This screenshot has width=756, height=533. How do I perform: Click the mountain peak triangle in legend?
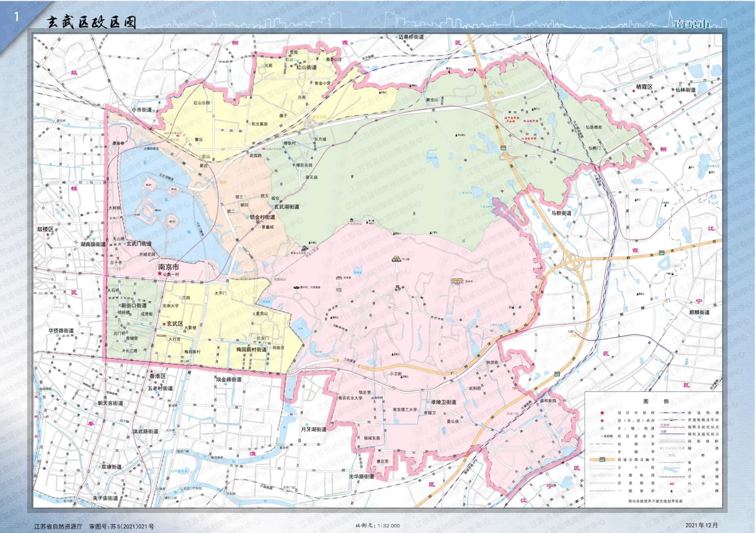[x=672, y=491]
